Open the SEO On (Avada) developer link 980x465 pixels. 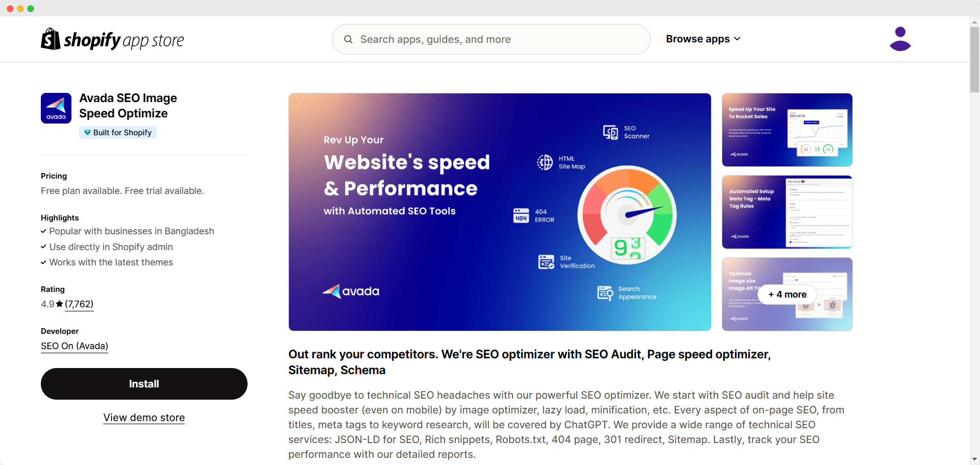click(x=74, y=346)
